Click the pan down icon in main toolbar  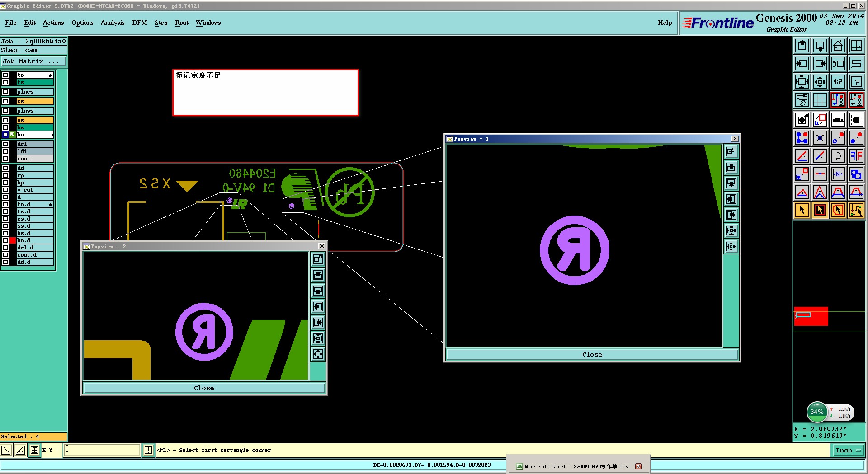[x=820, y=46]
